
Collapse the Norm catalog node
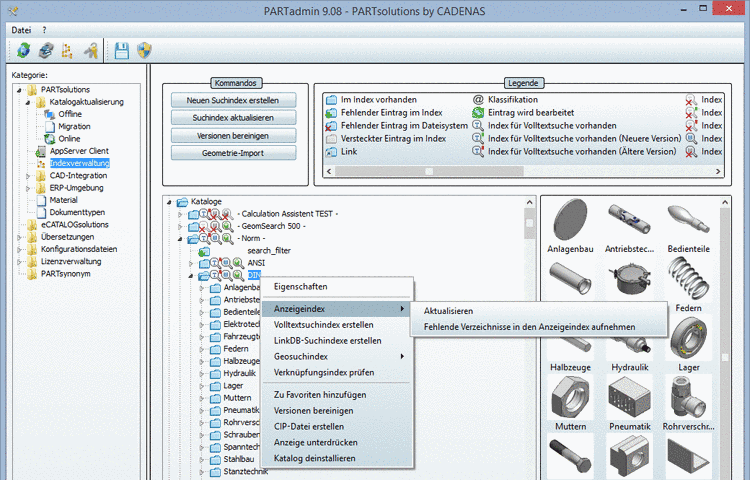tap(180, 239)
